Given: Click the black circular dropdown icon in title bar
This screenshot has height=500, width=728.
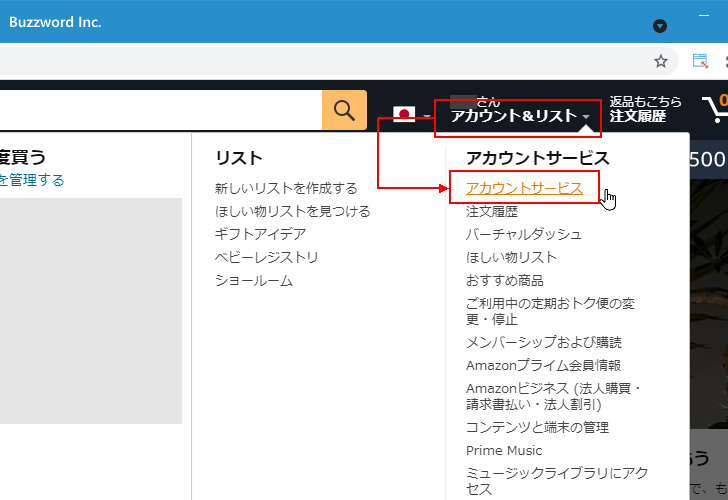Looking at the screenshot, I should pos(660,26).
